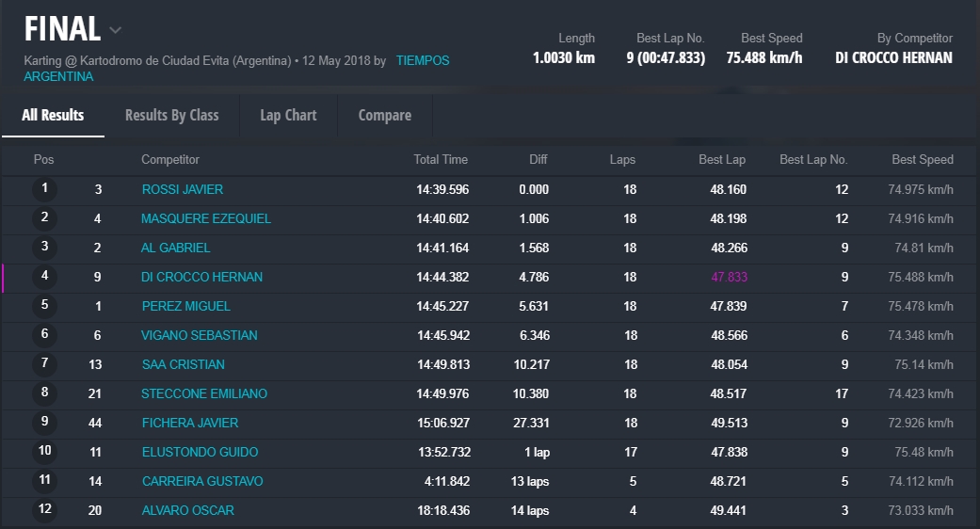Open the Lap Chart tab
This screenshot has height=529, width=980.
[x=288, y=115]
